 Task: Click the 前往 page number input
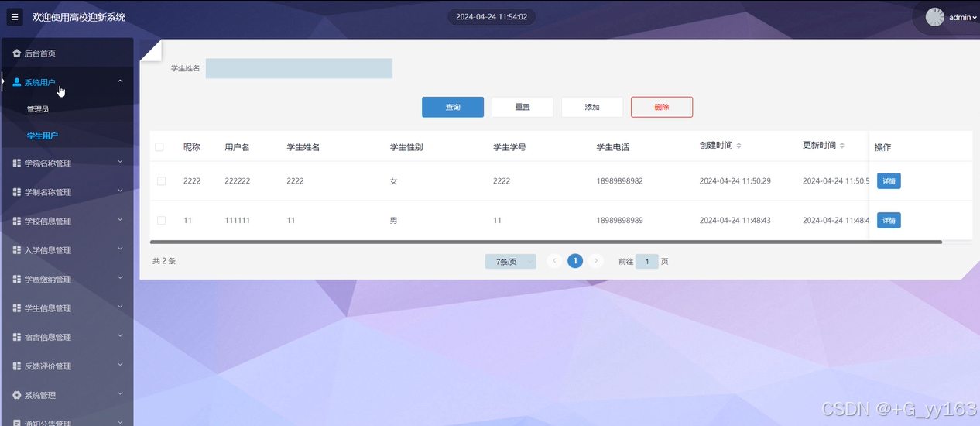pyautogui.click(x=647, y=262)
